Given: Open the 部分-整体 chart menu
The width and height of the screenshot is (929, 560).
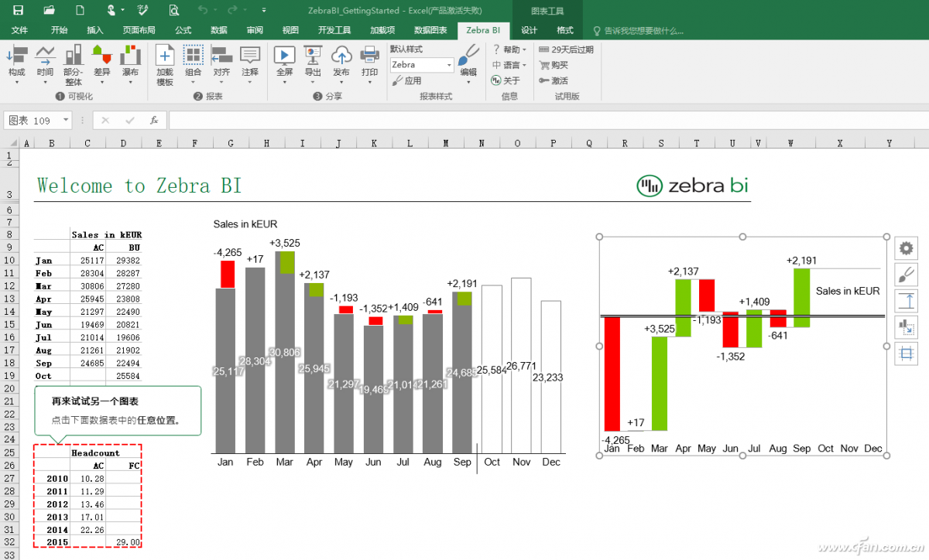Looking at the screenshot, I should (x=74, y=64).
